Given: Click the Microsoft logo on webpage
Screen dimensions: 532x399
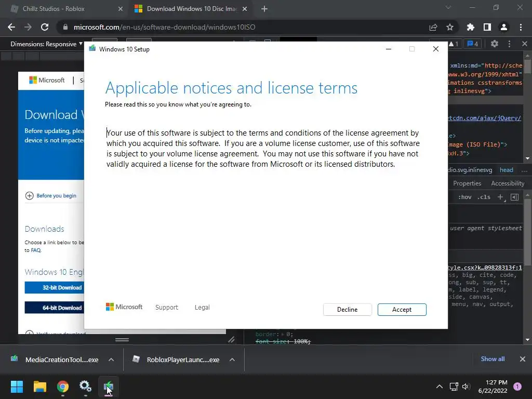Looking at the screenshot, I should point(47,80).
